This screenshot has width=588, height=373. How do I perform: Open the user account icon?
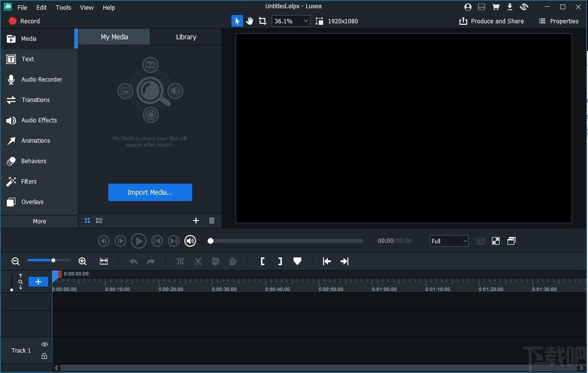click(x=468, y=7)
